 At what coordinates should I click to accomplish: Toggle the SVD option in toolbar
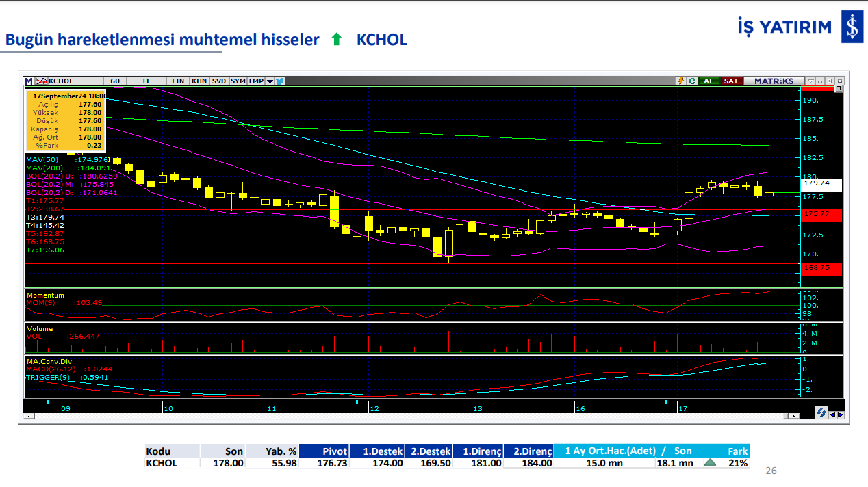[x=218, y=81]
